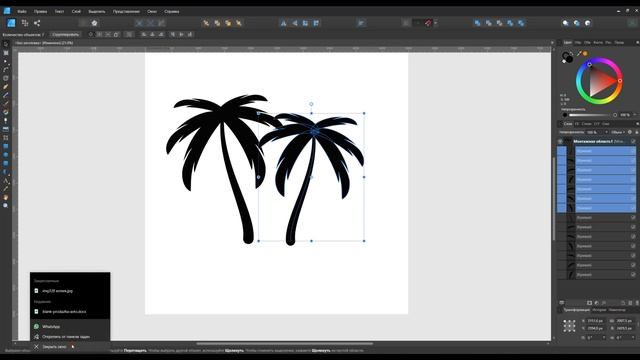This screenshot has height=360, width=640.
Task: Open the История tab
Action: [x=599, y=310]
